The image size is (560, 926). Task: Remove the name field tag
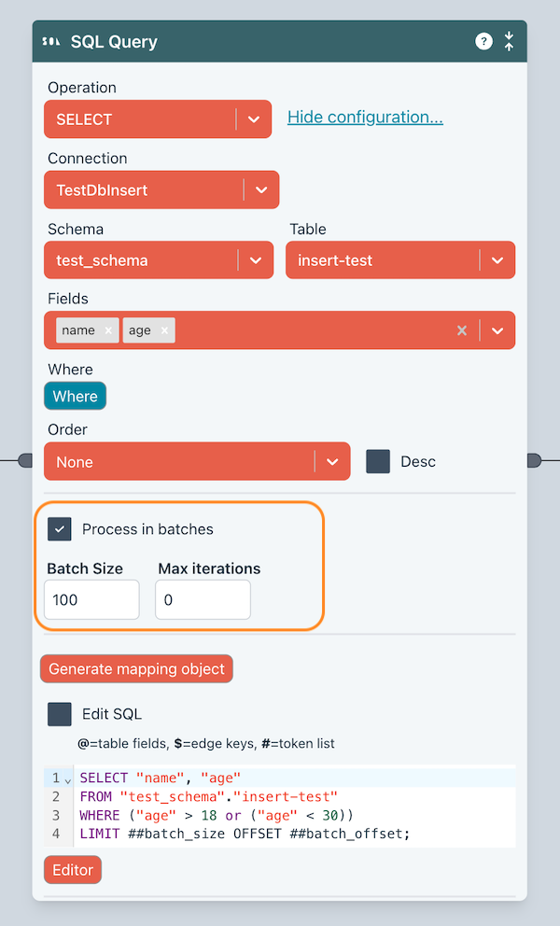tap(108, 330)
